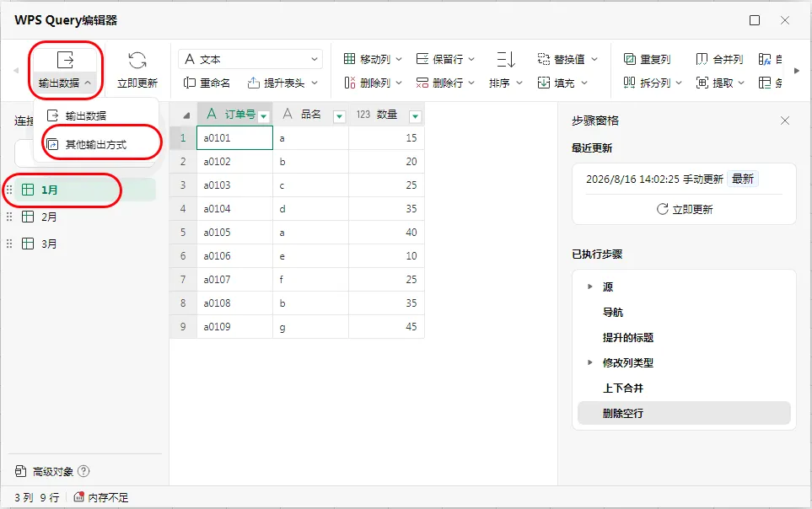Select the 上下合并 executed step
Screen dimensions: 812x509
point(684,388)
